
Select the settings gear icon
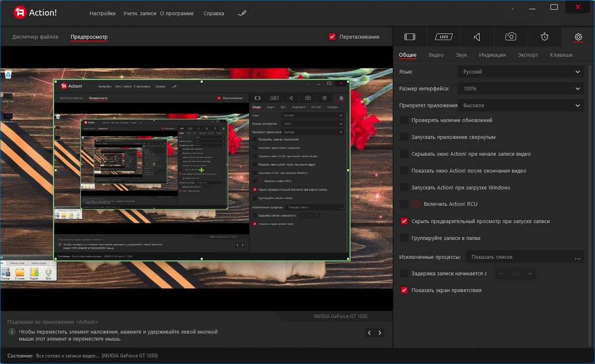tap(578, 37)
